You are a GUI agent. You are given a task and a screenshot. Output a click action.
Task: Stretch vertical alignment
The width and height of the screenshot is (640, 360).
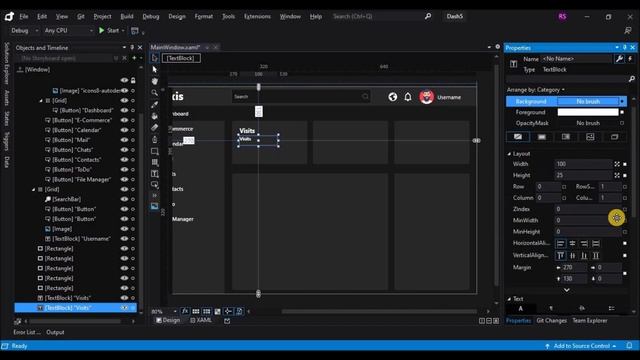596,256
